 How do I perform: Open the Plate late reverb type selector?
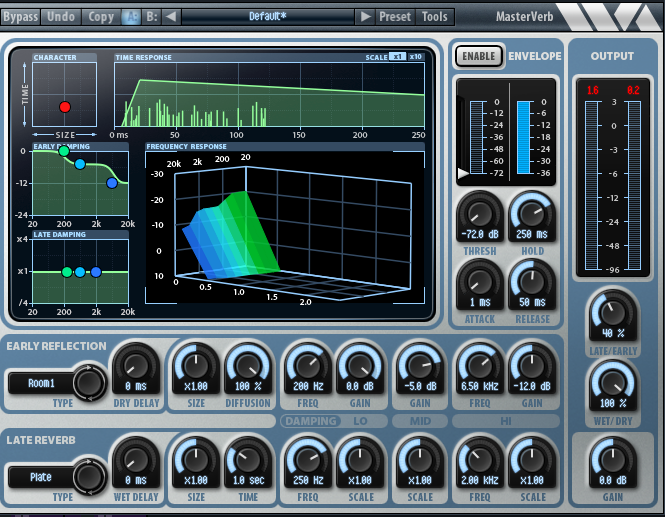[x=41, y=478]
